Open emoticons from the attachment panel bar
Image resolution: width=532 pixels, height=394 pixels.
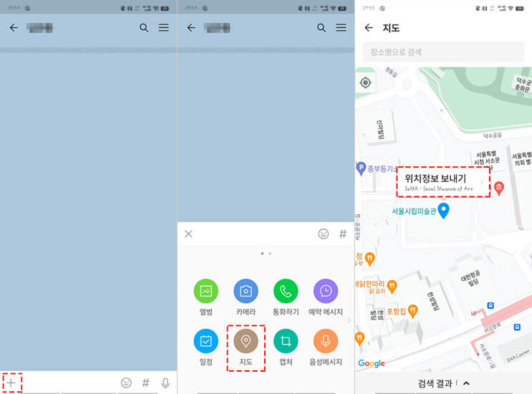[x=324, y=234]
